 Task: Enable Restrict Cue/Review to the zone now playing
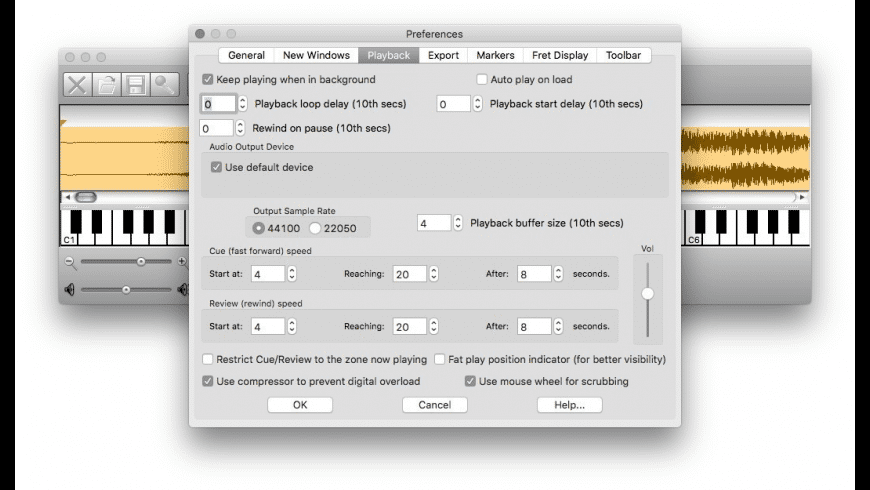pos(208,360)
